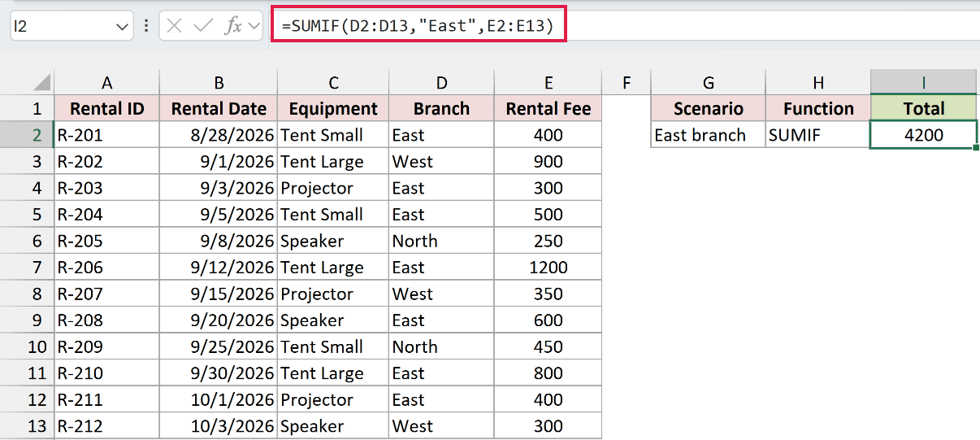This screenshot has height=440, width=980.
Task: Select column F header
Action: click(x=627, y=82)
